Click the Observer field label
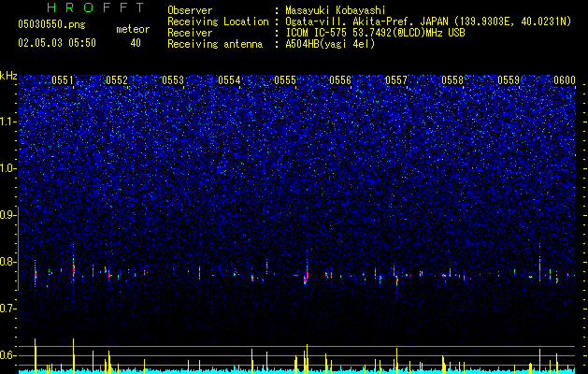Viewport: 588px width, 374px height. tap(190, 10)
